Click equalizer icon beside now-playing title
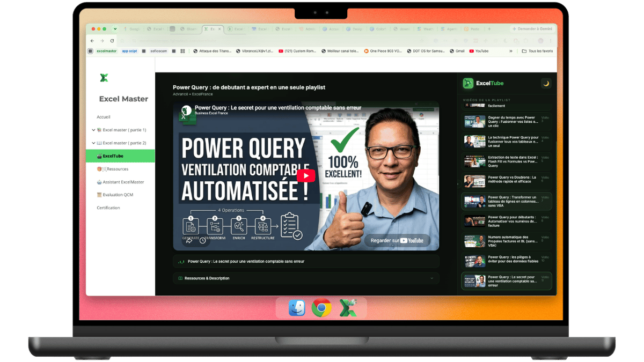 [181, 262]
